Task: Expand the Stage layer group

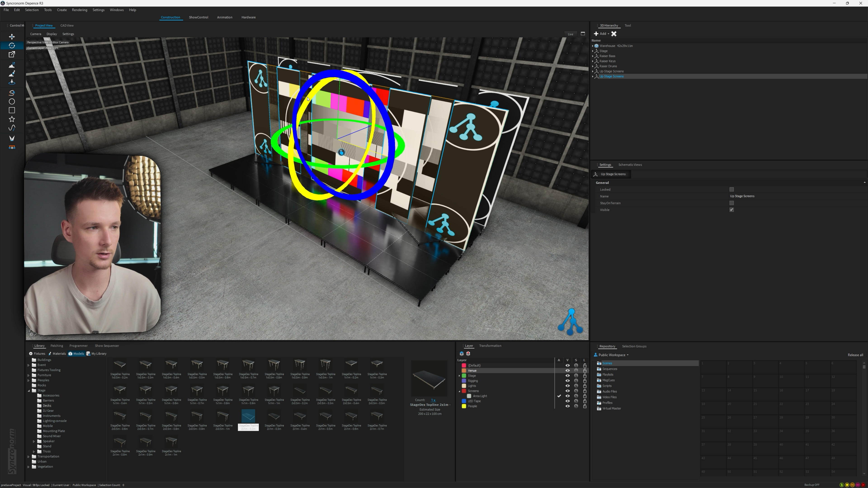Action: 459,376
